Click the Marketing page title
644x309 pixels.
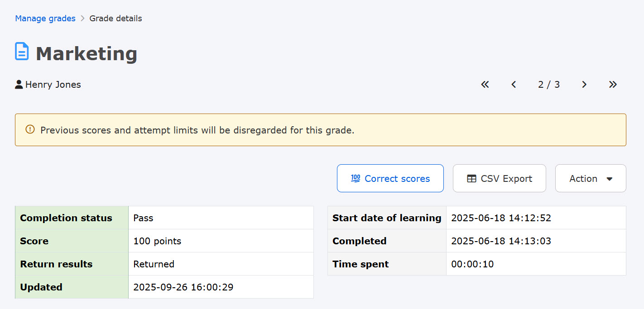coord(87,53)
